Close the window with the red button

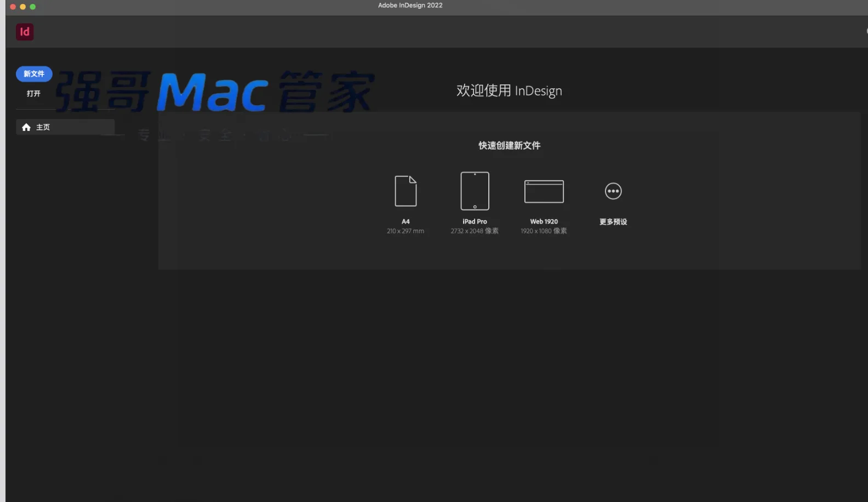[x=13, y=7]
